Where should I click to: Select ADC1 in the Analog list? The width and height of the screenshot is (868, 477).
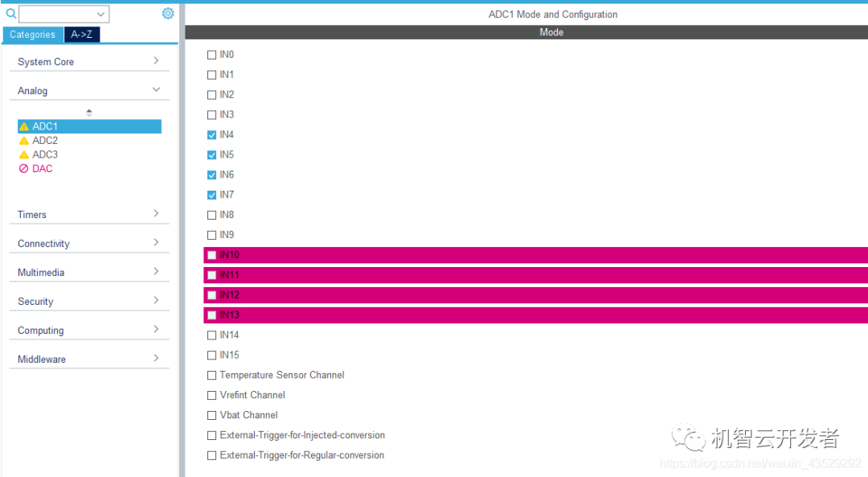tap(89, 126)
